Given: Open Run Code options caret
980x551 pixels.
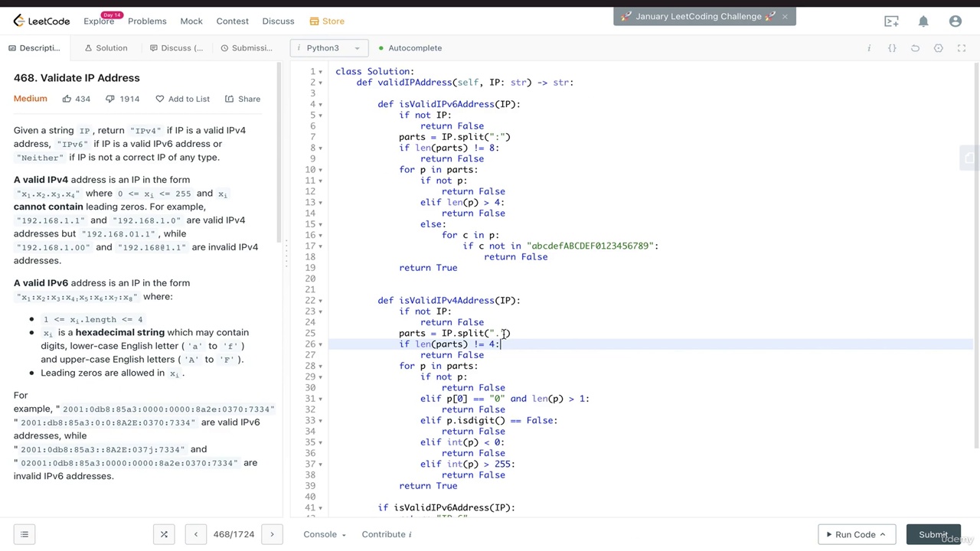Looking at the screenshot, I should [882, 534].
